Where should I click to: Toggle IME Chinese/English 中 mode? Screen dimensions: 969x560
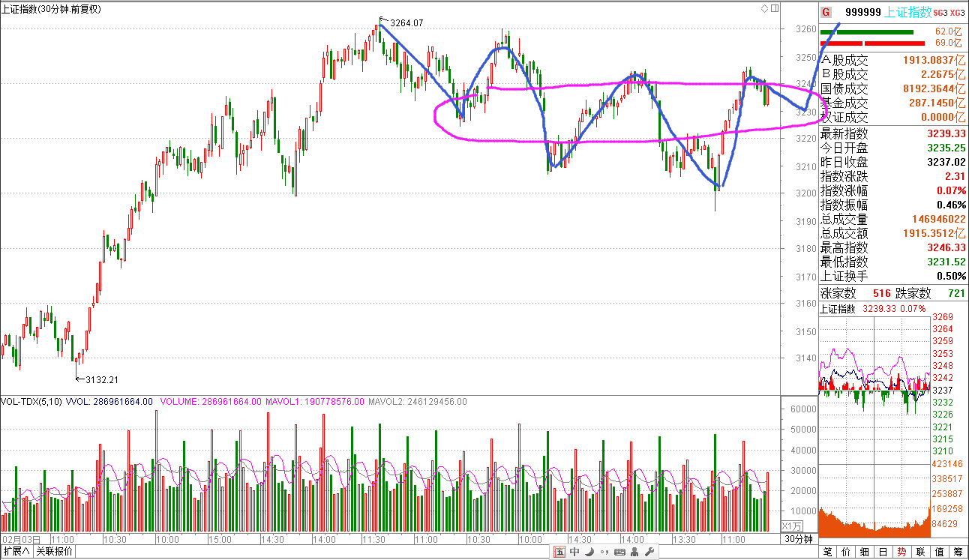pos(574,553)
